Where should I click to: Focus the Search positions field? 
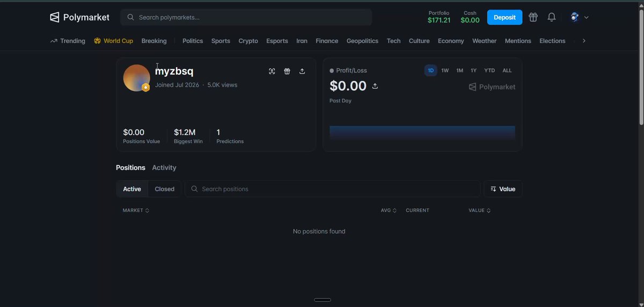pyautogui.click(x=333, y=189)
